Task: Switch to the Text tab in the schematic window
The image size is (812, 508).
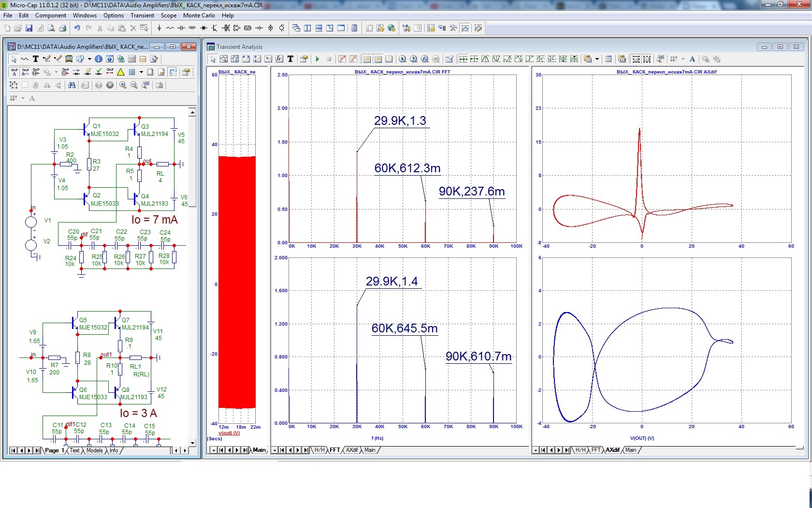Action: point(74,450)
